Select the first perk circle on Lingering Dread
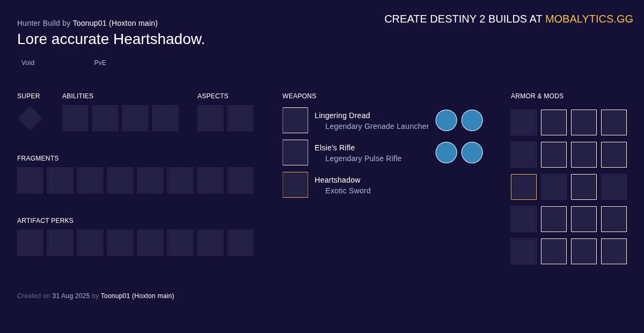This screenshot has height=333, width=644. pos(447,120)
